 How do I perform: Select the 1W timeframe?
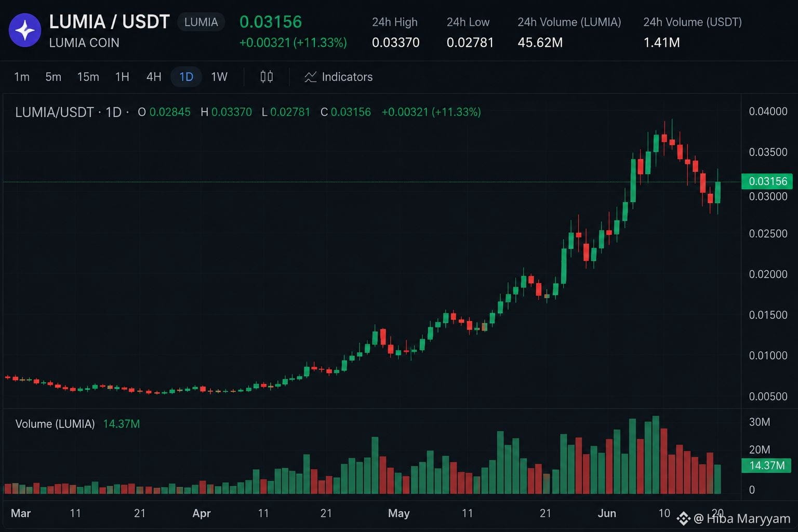[x=219, y=77]
